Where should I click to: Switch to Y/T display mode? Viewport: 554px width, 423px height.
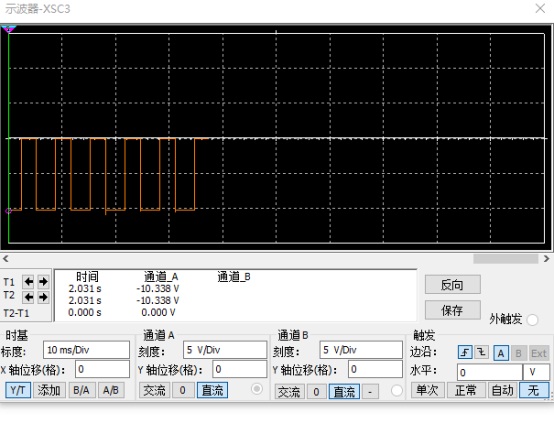pos(18,390)
